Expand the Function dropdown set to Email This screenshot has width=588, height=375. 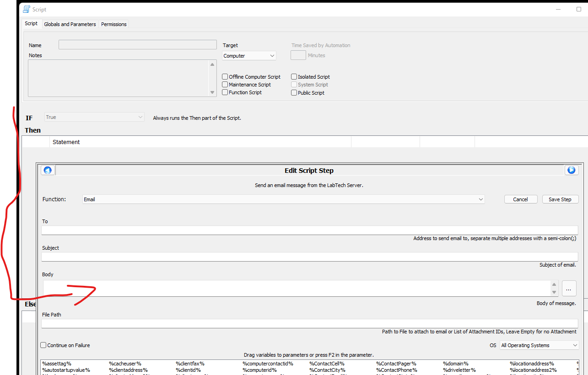(480, 199)
